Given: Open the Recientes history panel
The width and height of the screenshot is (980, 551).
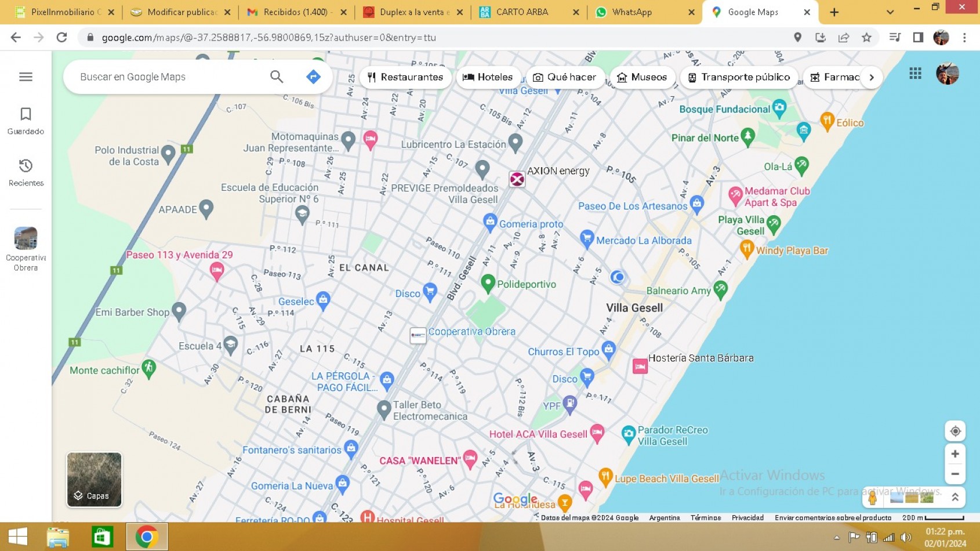Looking at the screenshot, I should pos(26,172).
